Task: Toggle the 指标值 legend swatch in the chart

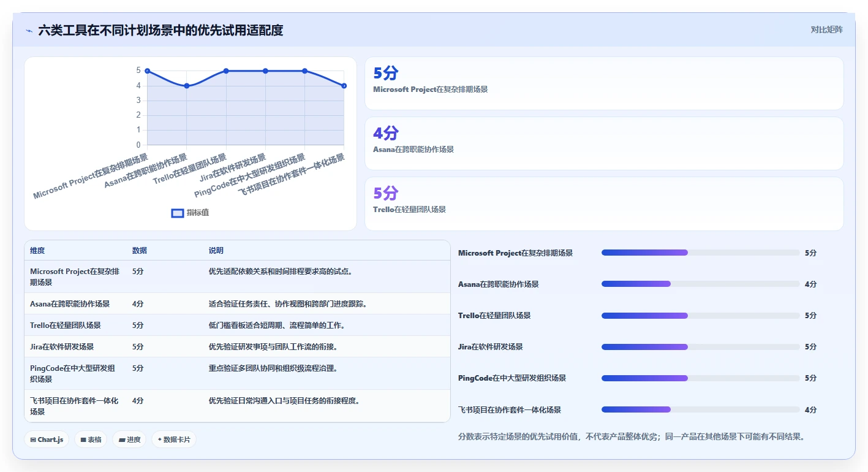Action: [178, 213]
